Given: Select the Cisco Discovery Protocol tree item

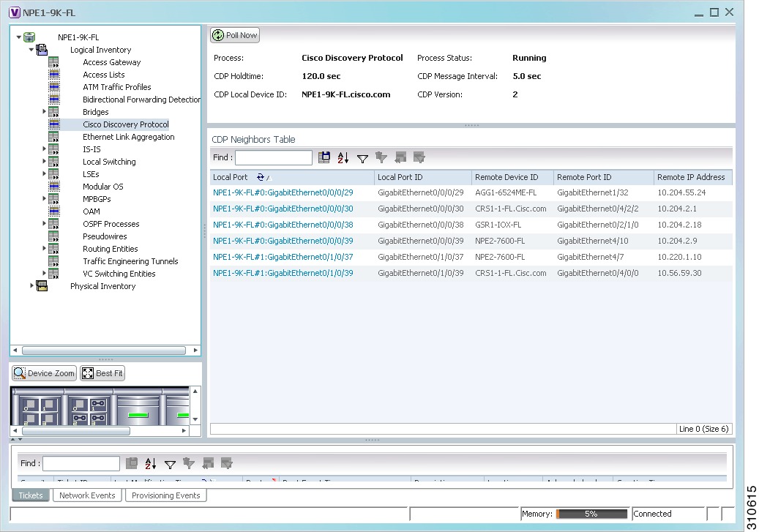Looking at the screenshot, I should pyautogui.click(x=126, y=124).
